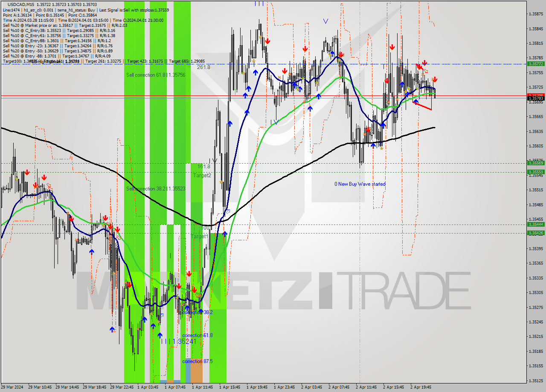Click the '29 Mar 14:45' time axis label
Screen dimensions: 546x392
pos(67,387)
